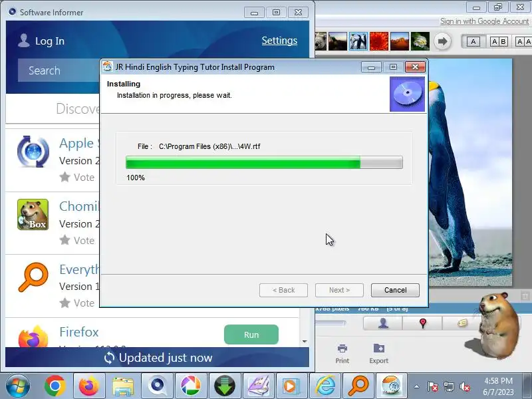The image size is (532, 399).
Task: Click the user avatar icon beside Log In
Action: pos(24,41)
